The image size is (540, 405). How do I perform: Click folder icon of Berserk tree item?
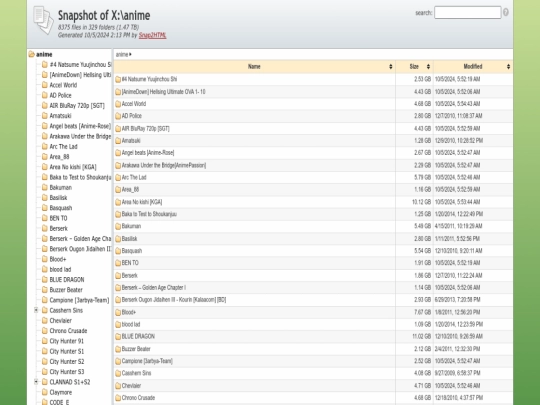44,228
